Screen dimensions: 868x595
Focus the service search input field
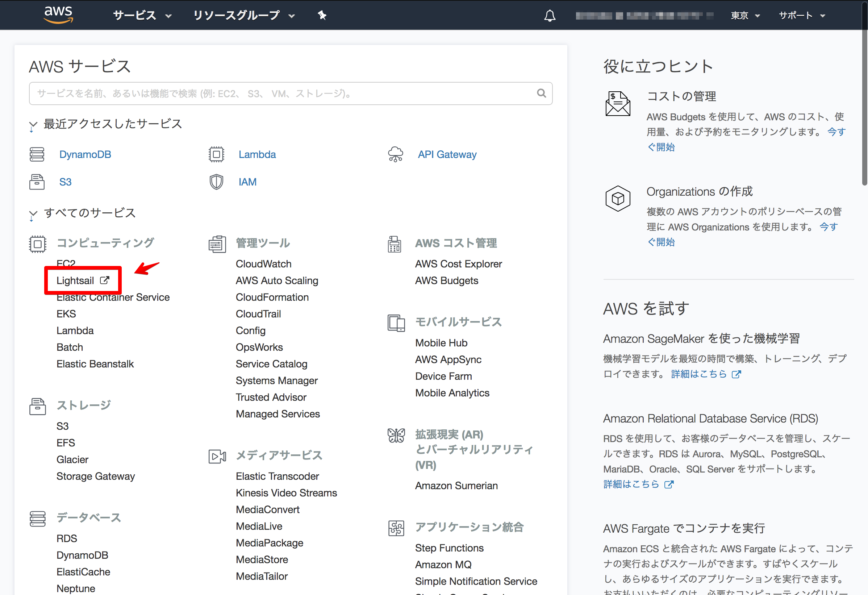291,93
